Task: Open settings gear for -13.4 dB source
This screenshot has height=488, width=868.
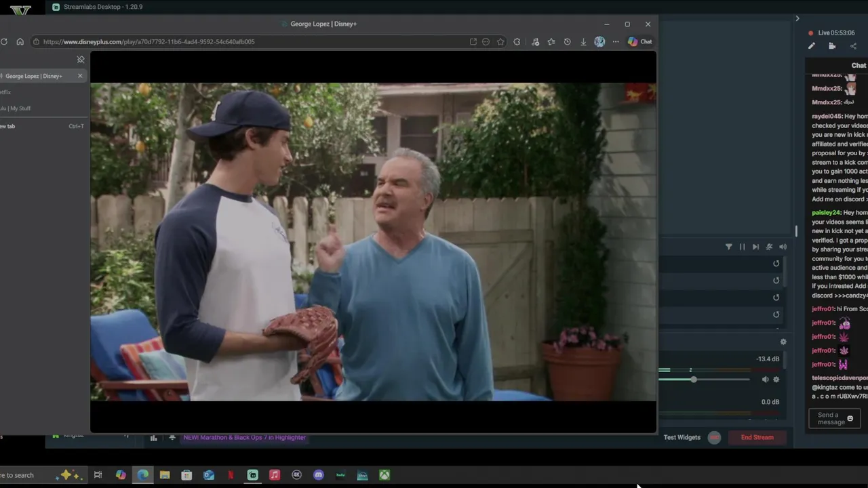Action: 776,380
